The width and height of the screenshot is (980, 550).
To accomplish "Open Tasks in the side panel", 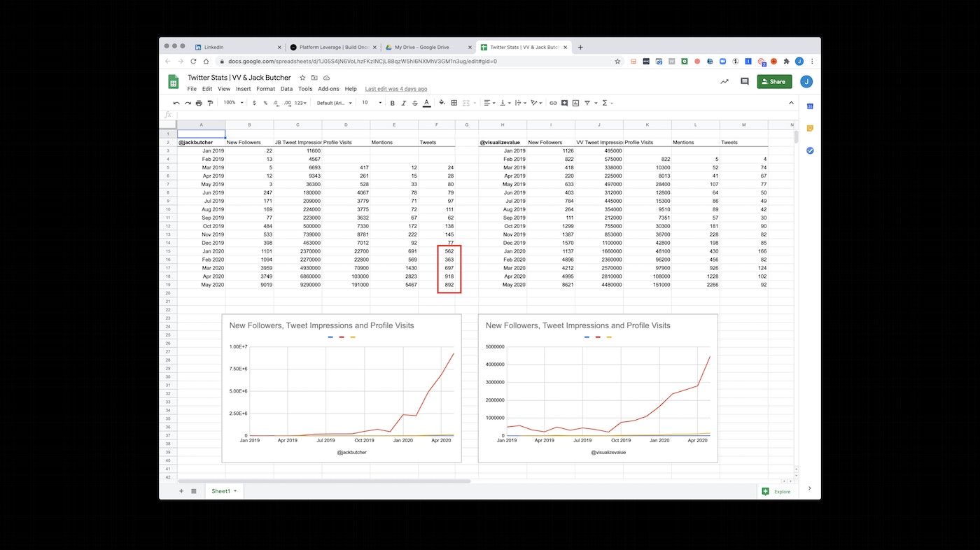I will [810, 150].
